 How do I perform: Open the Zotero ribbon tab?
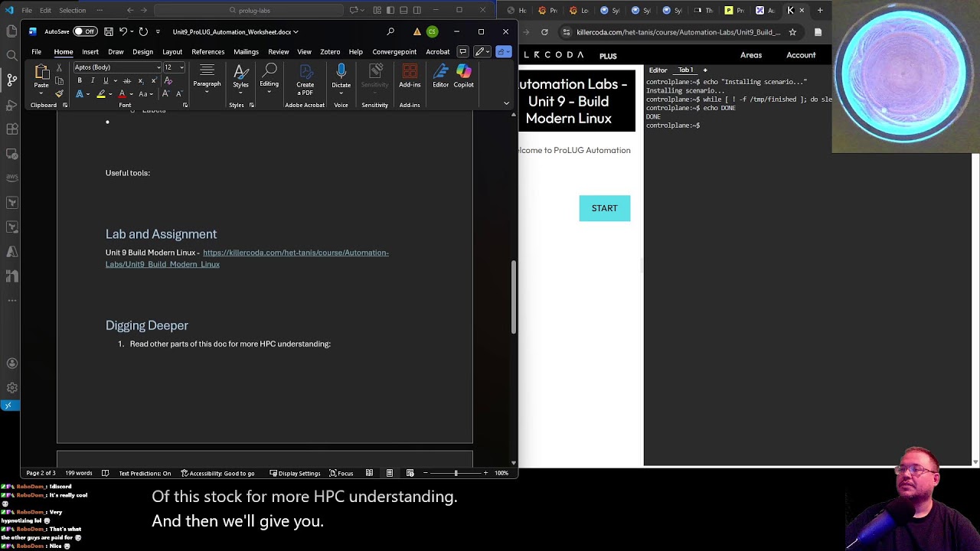coord(330,51)
